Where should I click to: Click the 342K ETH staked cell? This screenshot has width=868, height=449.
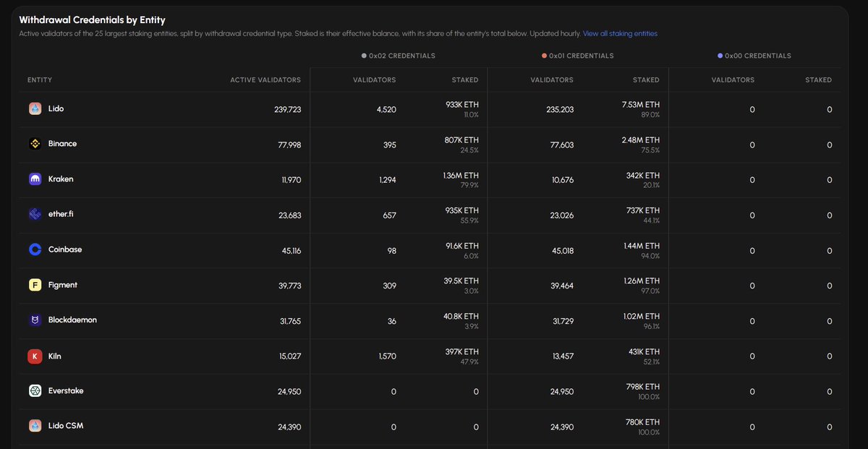click(643, 176)
